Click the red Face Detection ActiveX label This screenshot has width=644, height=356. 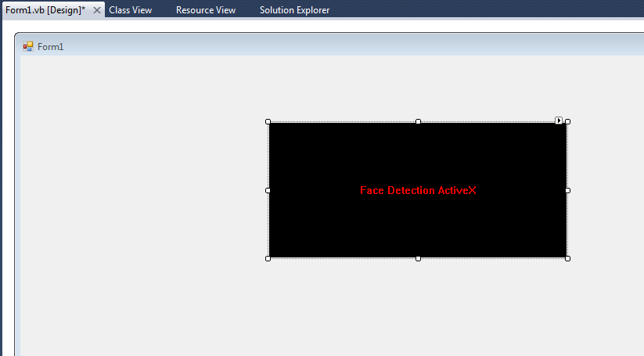click(418, 190)
